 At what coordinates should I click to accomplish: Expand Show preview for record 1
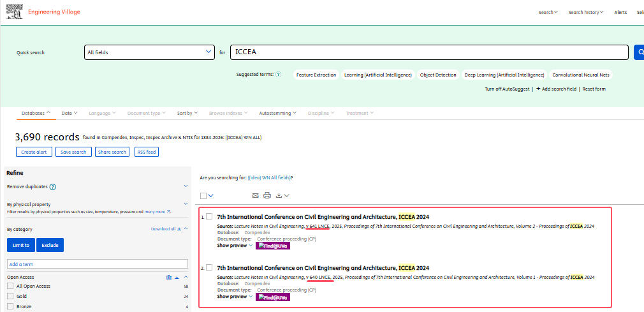(x=235, y=246)
